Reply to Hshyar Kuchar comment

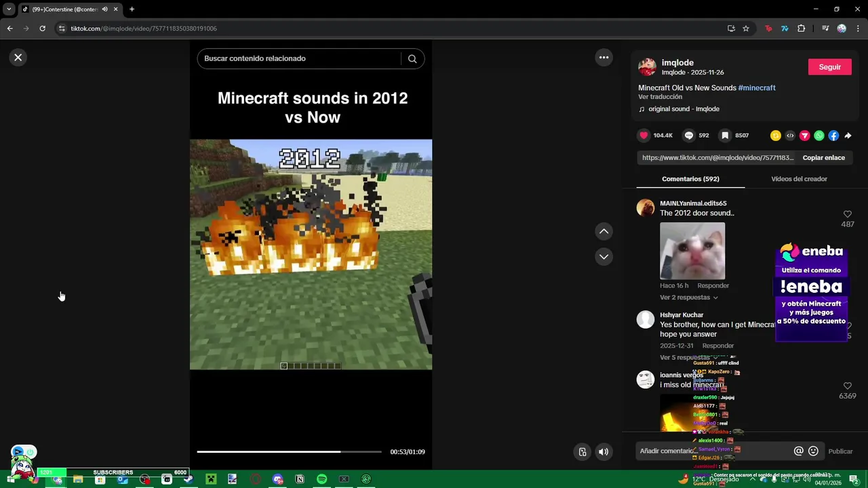click(718, 346)
